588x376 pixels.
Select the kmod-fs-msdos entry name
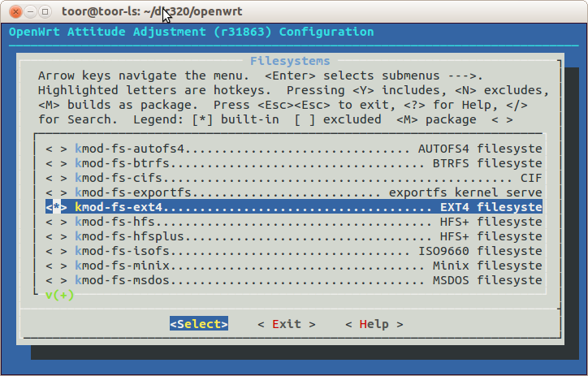(x=123, y=280)
